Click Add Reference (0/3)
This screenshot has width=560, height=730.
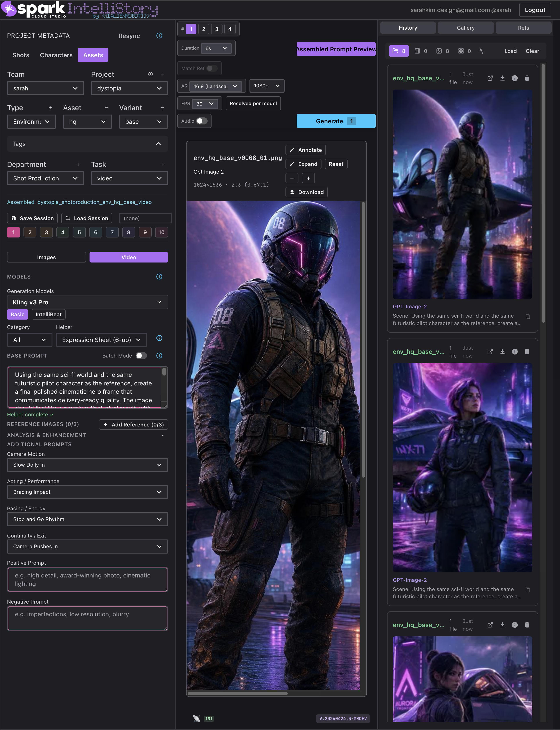pyautogui.click(x=133, y=424)
